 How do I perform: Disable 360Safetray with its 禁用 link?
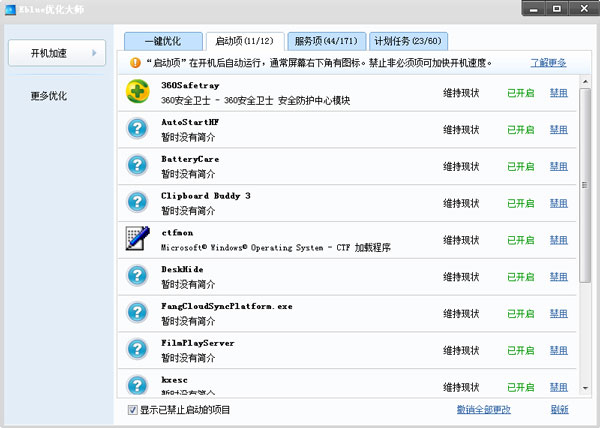coord(559,93)
